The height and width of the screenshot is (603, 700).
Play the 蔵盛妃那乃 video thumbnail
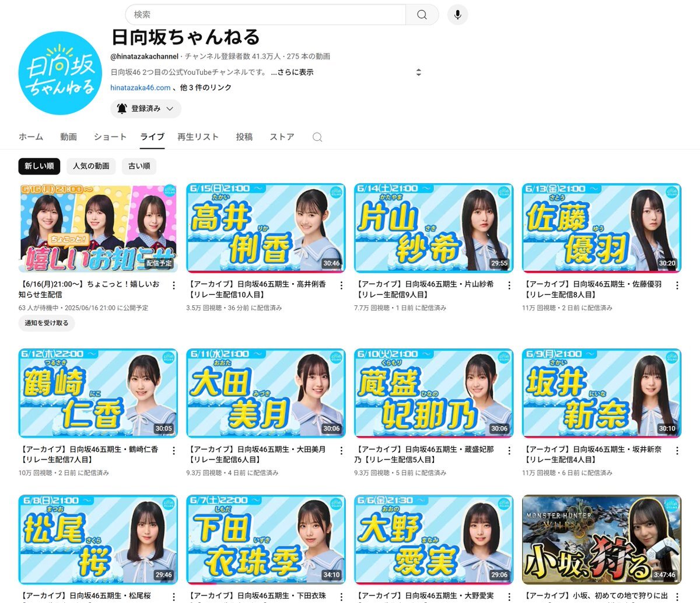[x=434, y=393]
